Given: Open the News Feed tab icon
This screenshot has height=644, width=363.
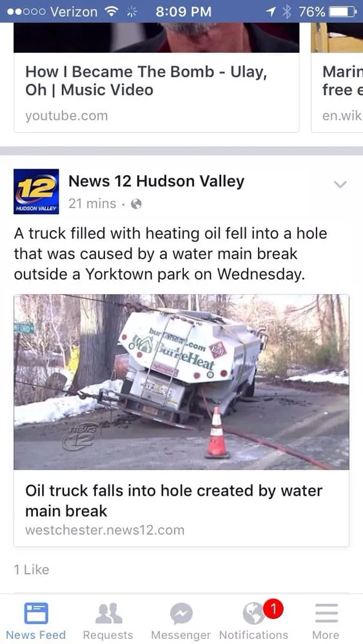Looking at the screenshot, I should coord(35,613).
